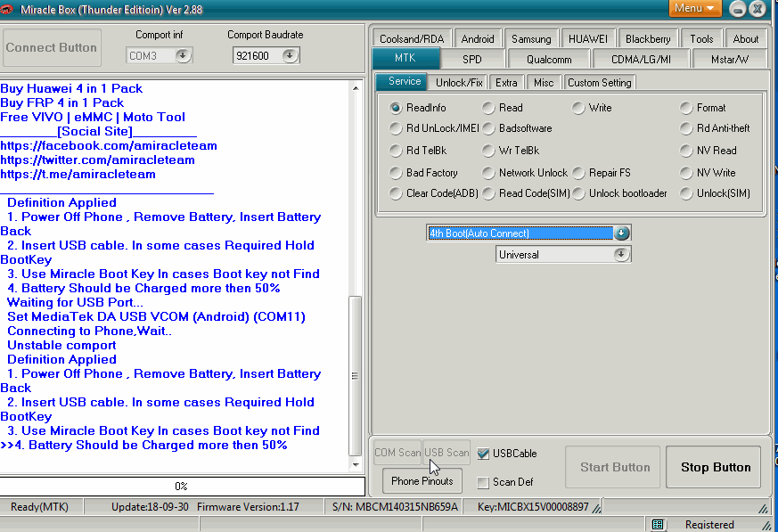The width and height of the screenshot is (778, 532).
Task: Click the USB Scan button
Action: (446, 453)
